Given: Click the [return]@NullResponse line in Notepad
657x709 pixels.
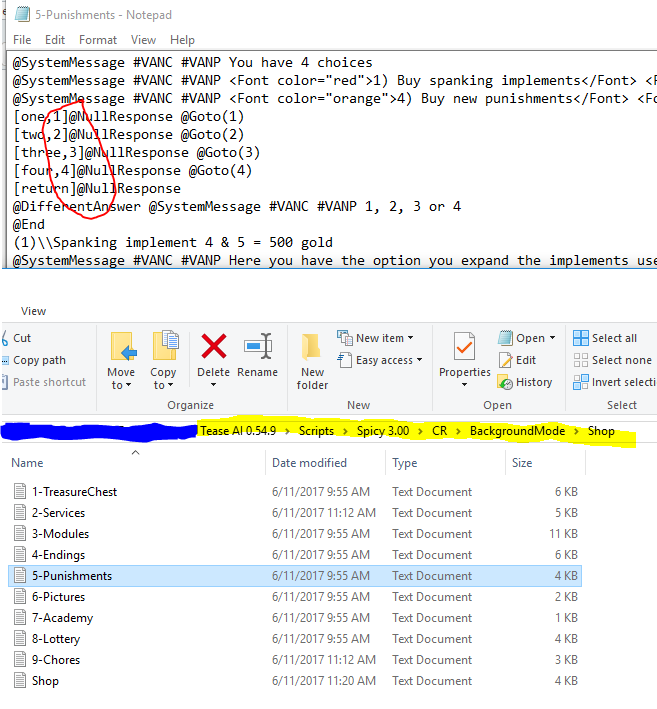Looking at the screenshot, I should [96, 188].
